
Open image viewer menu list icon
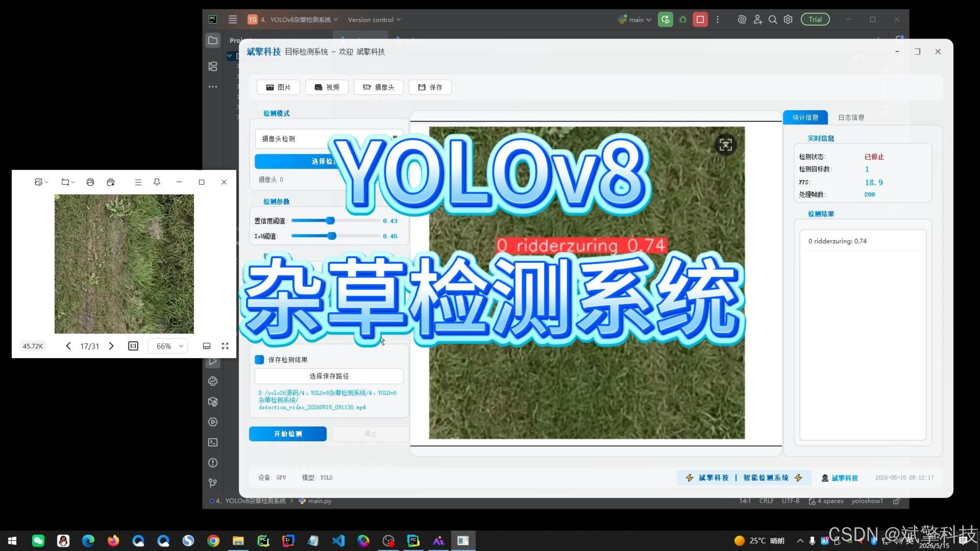pos(138,182)
